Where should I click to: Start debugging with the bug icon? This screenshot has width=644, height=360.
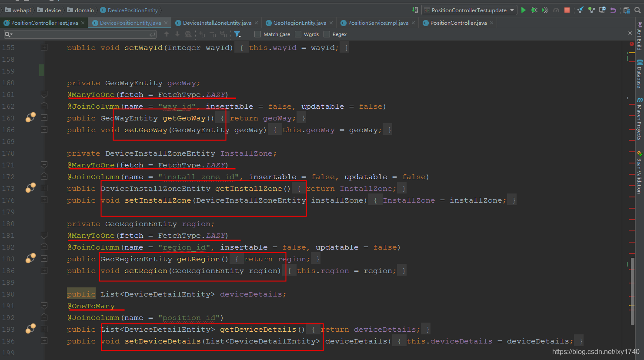pyautogui.click(x=534, y=10)
